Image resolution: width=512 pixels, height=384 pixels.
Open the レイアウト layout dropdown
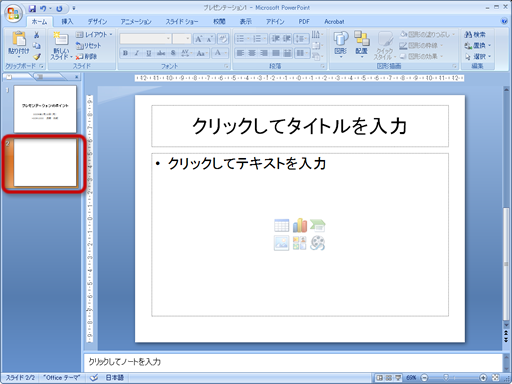pyautogui.click(x=94, y=34)
